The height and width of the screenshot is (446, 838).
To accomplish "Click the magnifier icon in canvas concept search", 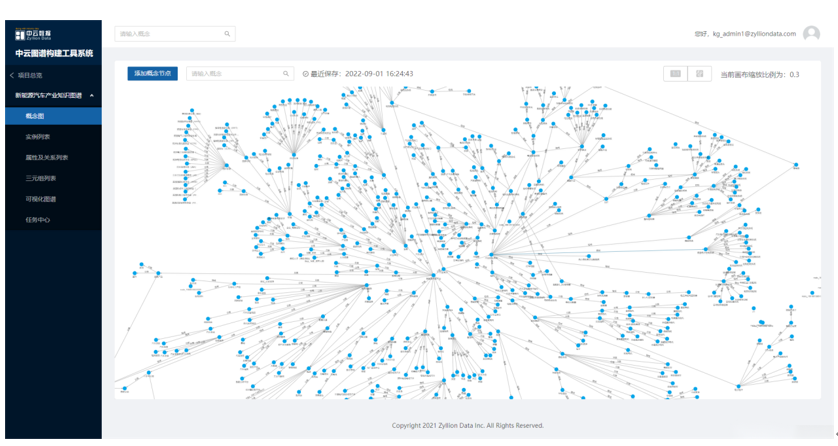I will point(286,73).
